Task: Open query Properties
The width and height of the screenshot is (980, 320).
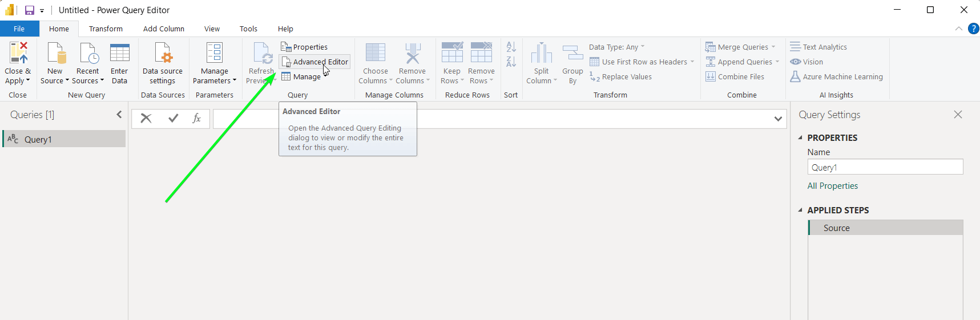Action: tap(304, 47)
